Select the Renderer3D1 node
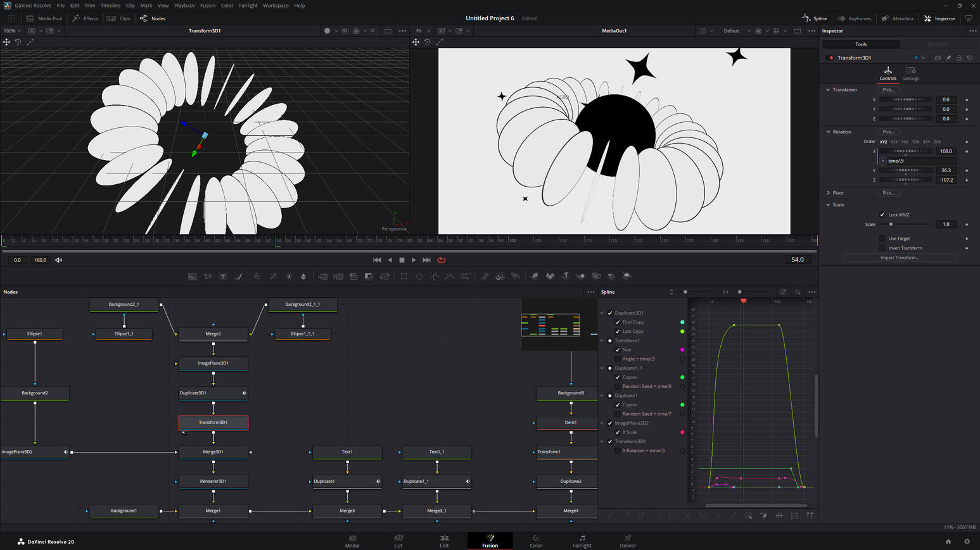 (213, 481)
